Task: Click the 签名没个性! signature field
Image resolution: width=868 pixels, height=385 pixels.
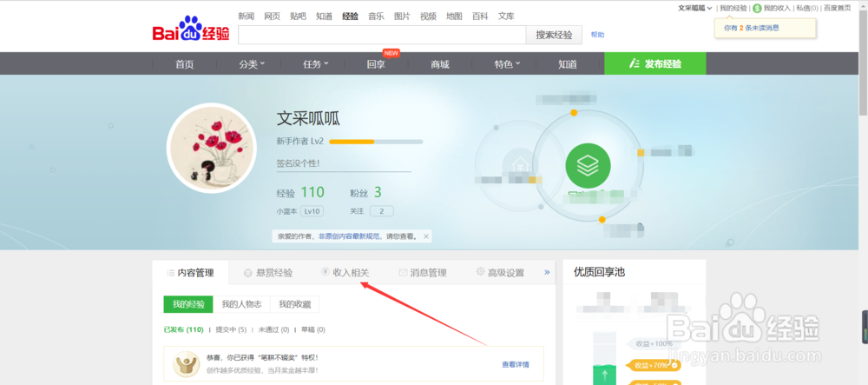Action: click(x=343, y=163)
